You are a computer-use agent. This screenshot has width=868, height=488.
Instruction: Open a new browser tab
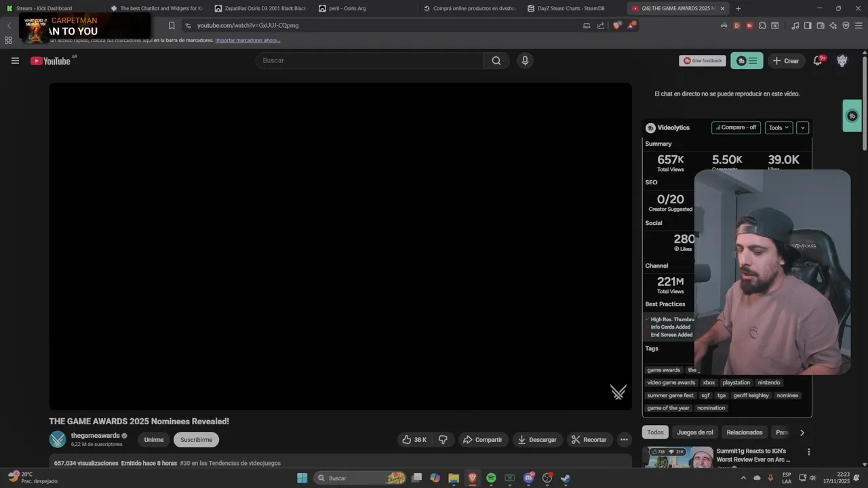tap(738, 8)
